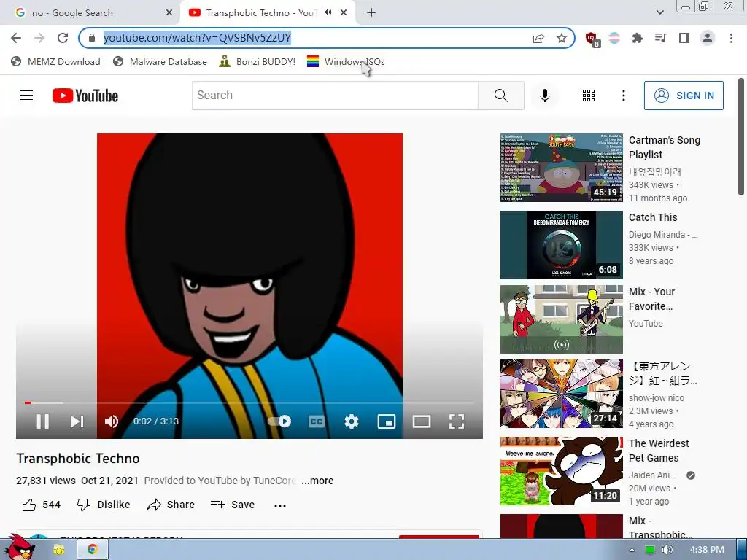This screenshot has height=560, width=747.
Task: Switch to theater mode
Action: click(x=422, y=421)
